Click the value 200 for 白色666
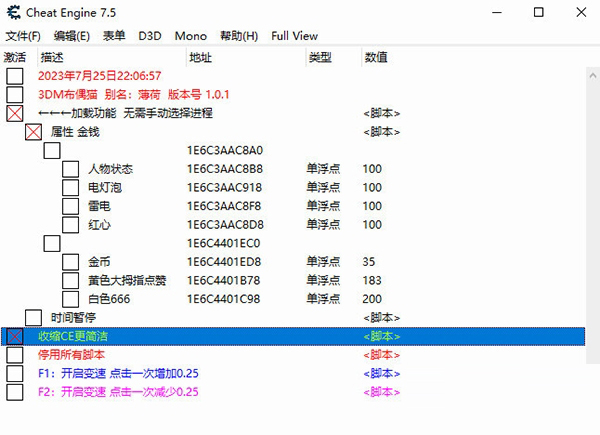The width and height of the screenshot is (600, 435). [x=372, y=299]
